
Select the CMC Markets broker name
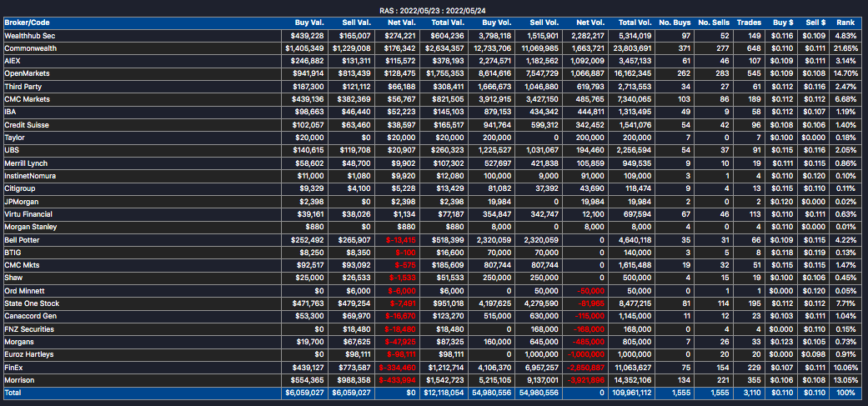(27, 99)
